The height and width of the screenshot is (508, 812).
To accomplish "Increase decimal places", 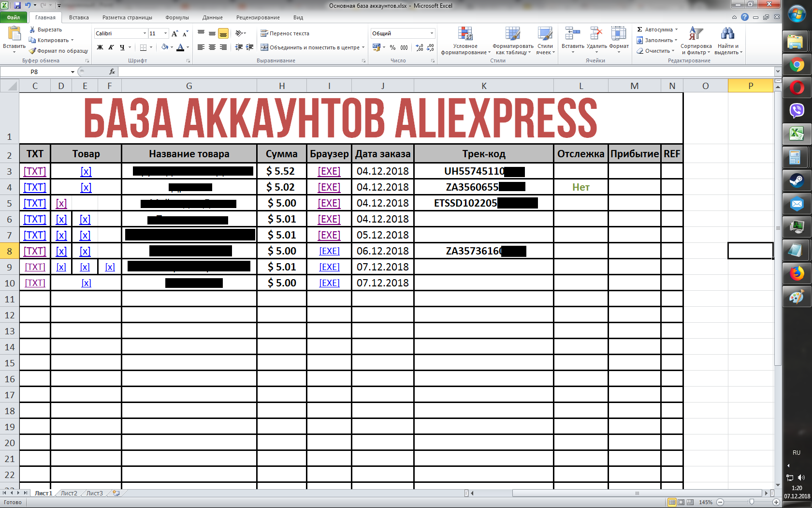I will pyautogui.click(x=420, y=47).
